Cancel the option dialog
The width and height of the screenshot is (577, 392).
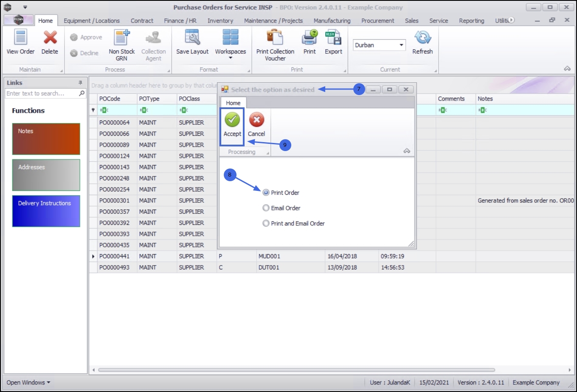point(256,125)
